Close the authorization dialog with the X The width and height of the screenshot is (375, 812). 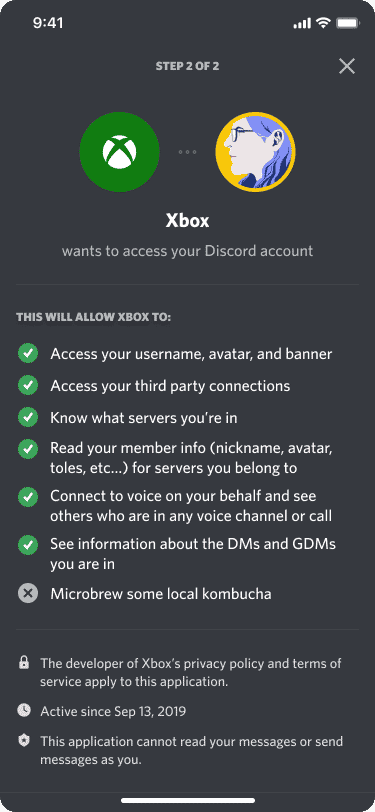click(x=347, y=66)
